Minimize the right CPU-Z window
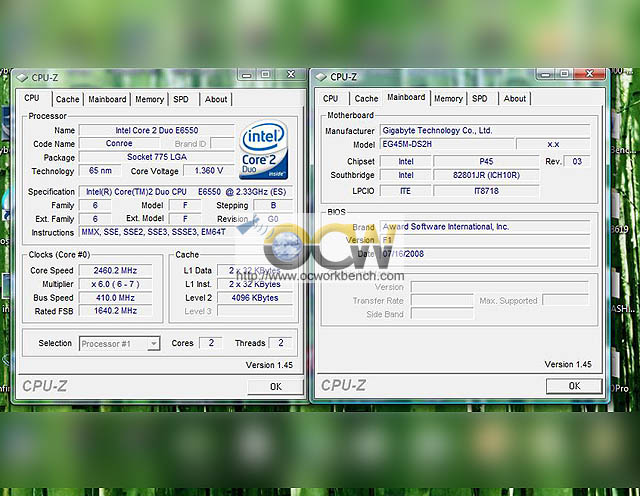 click(x=546, y=74)
